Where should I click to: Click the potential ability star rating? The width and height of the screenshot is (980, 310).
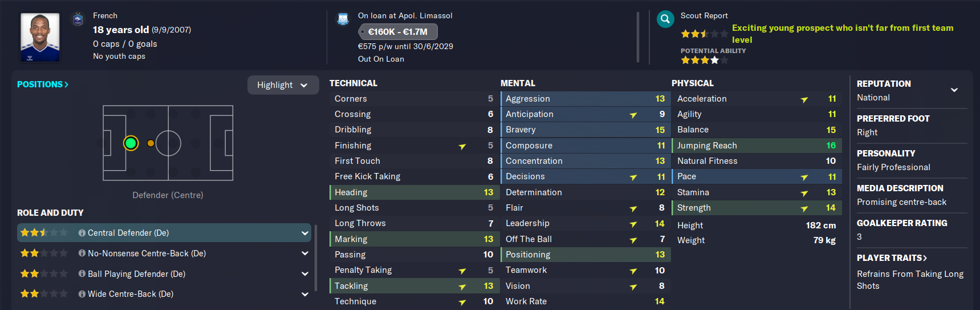tap(704, 60)
